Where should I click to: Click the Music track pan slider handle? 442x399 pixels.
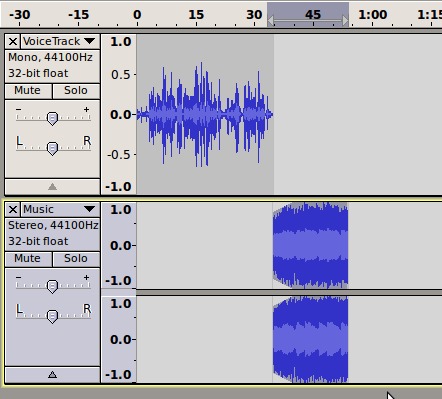(x=52, y=316)
